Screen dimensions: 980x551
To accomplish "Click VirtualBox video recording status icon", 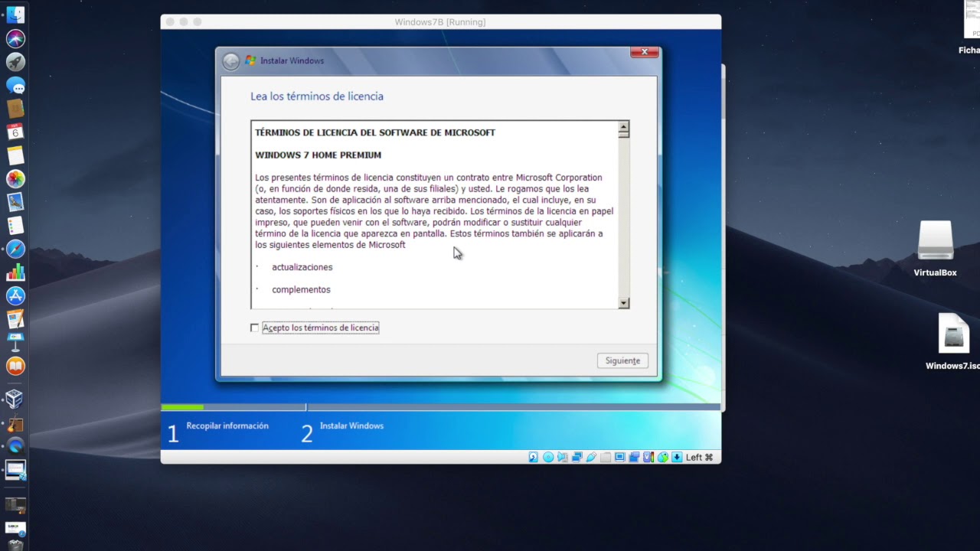I will point(634,457).
